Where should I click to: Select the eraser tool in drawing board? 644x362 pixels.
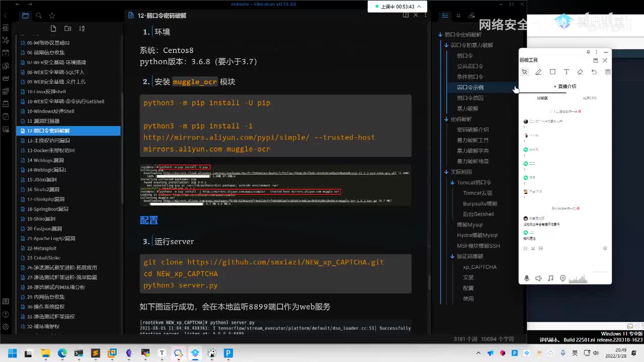[x=580, y=72]
